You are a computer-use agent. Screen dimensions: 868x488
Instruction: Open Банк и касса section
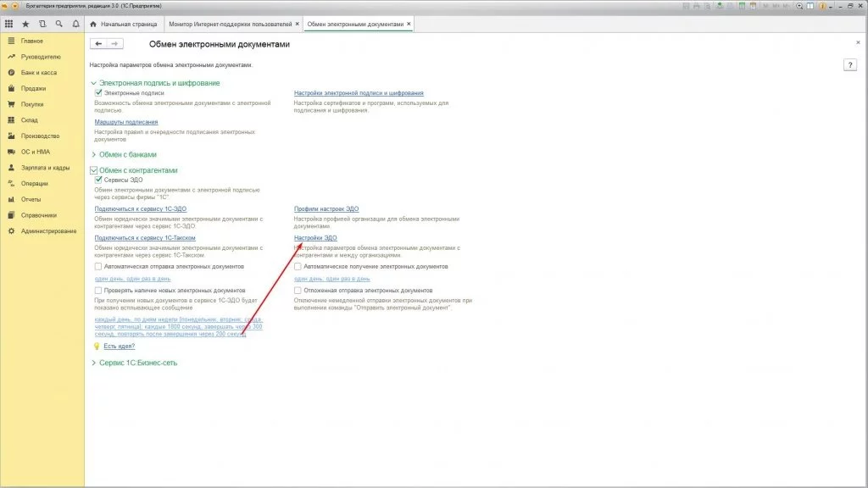click(39, 73)
